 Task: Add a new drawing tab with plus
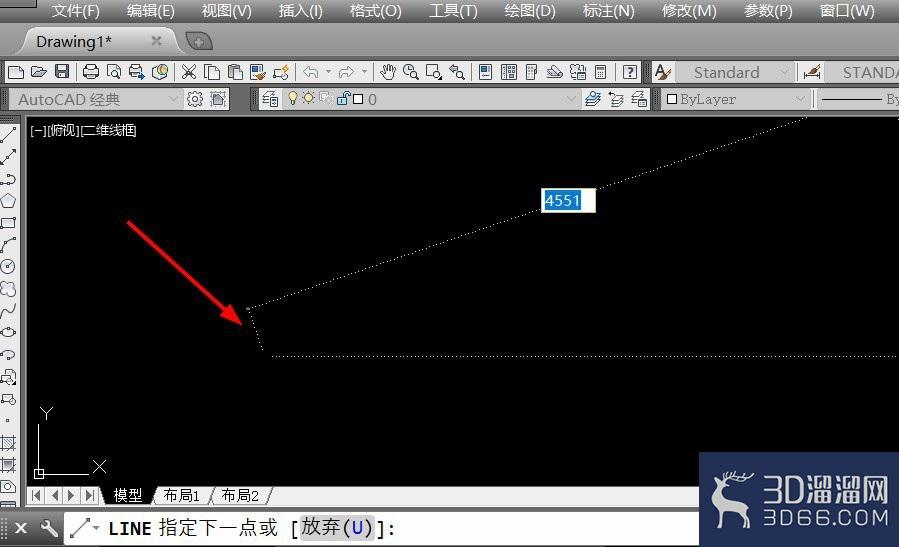199,41
